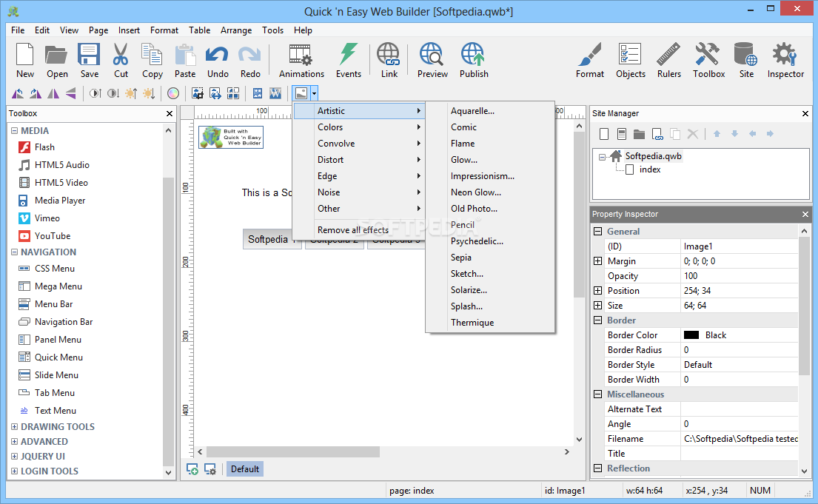Collapse the NAVIGATION toolbox category
The height and width of the screenshot is (504, 818).
[x=15, y=252]
